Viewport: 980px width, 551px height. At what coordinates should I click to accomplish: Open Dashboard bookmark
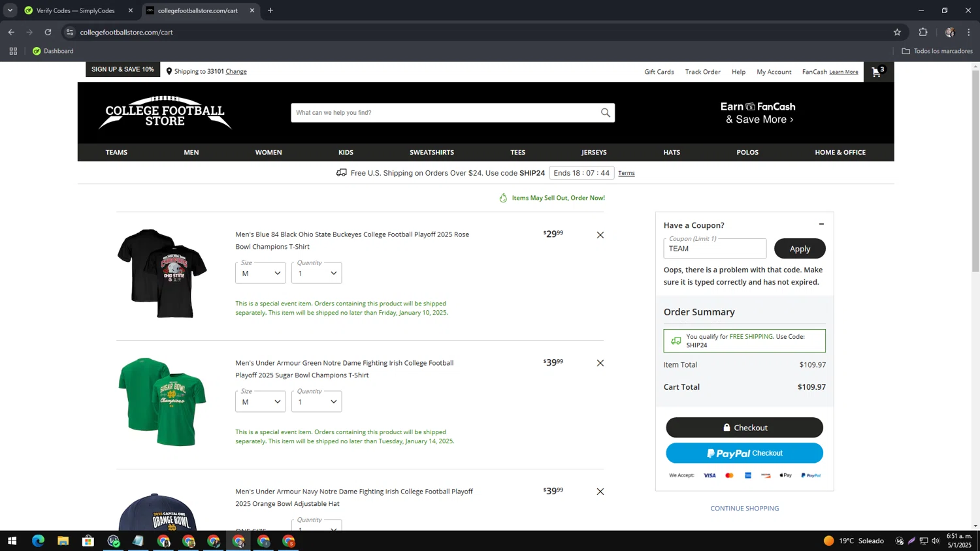click(53, 51)
